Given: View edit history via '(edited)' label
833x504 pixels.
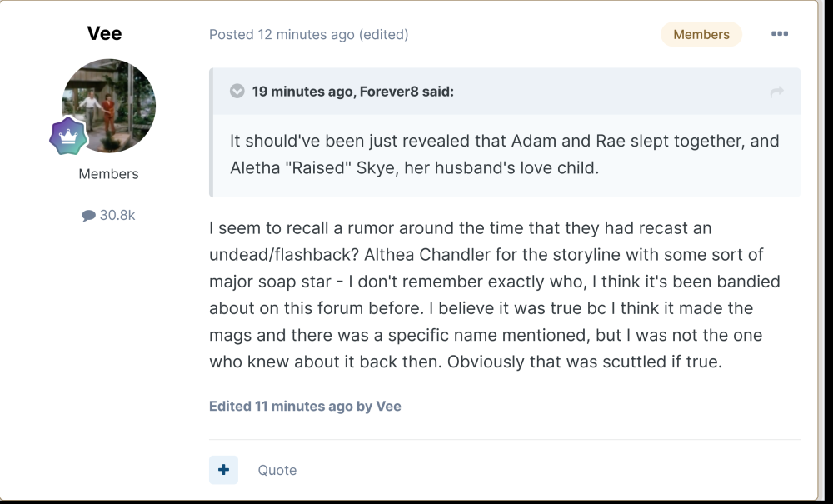Looking at the screenshot, I should (383, 34).
